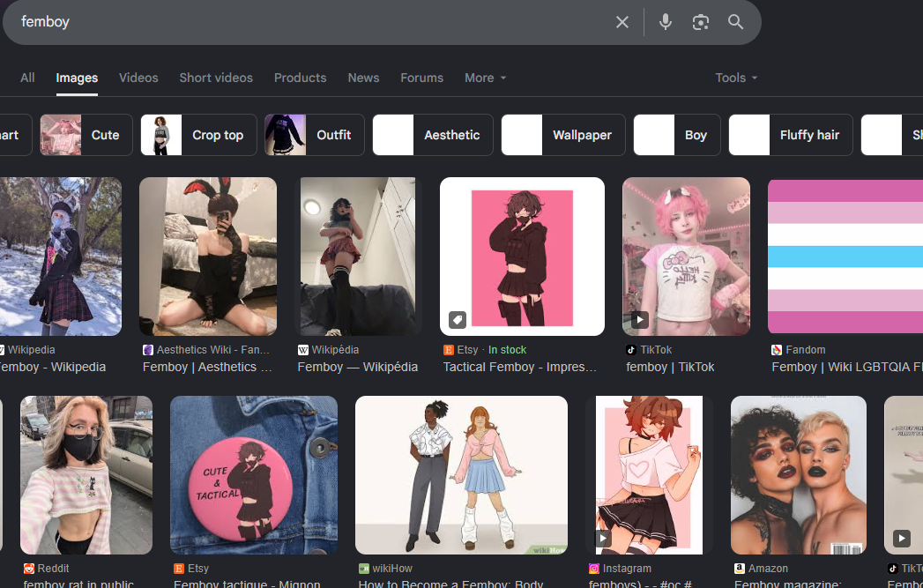Switch to the News tab

[363, 78]
